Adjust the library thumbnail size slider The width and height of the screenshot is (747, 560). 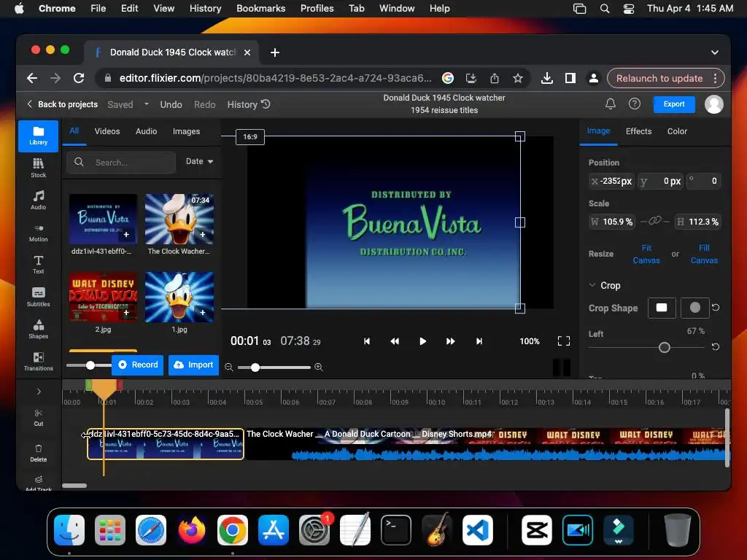point(90,365)
